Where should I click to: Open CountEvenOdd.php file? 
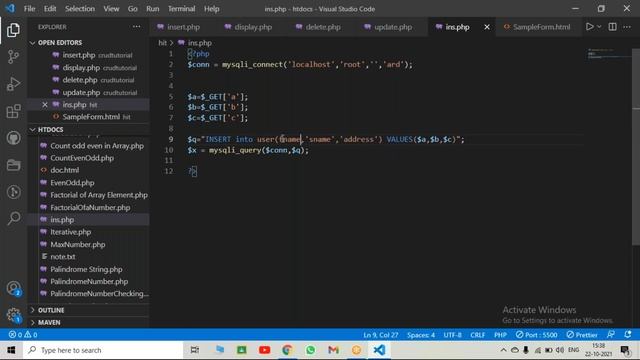point(82,158)
